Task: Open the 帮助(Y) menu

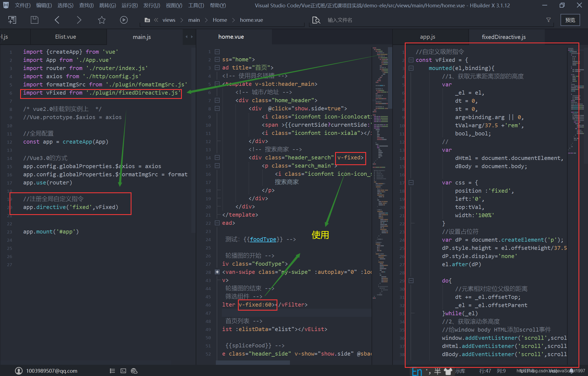Action: [x=218, y=5]
